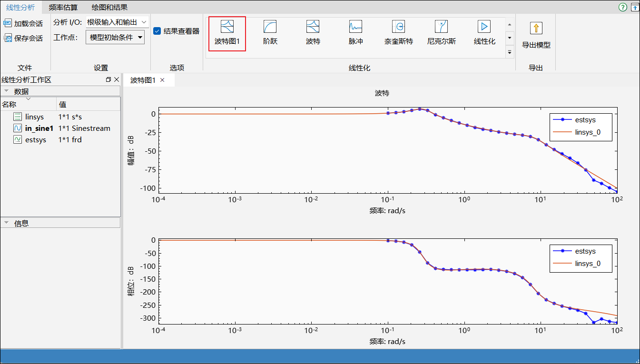640x364 pixels.
Task: Select the 阶跃 step response icon
Action: coord(270,27)
